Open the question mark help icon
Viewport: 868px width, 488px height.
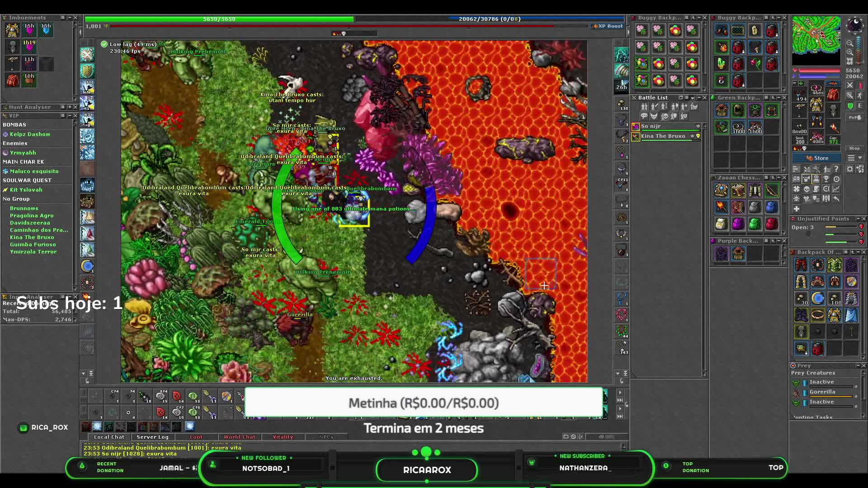(836, 169)
